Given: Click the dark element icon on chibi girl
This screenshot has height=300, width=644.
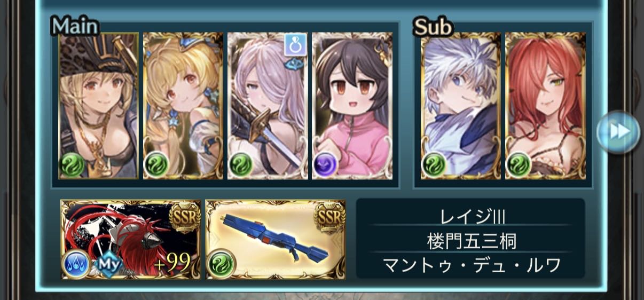Looking at the screenshot, I should pos(325,165).
